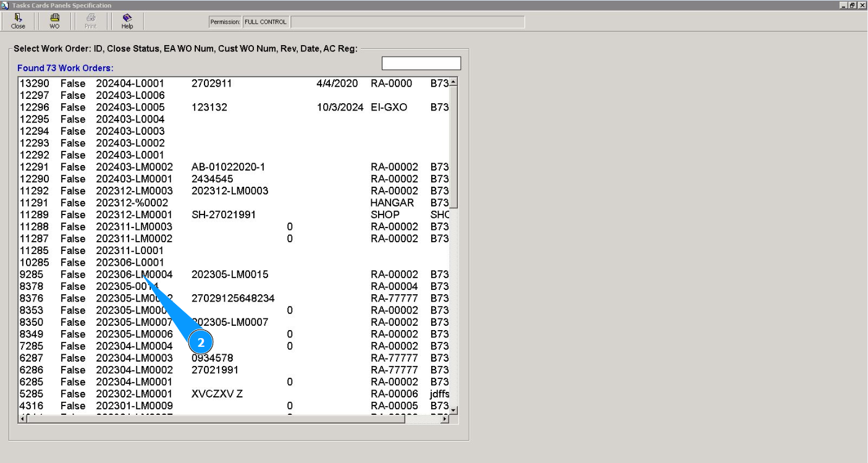The width and height of the screenshot is (868, 463).
Task: Focus the work order search box
Action: [421, 64]
